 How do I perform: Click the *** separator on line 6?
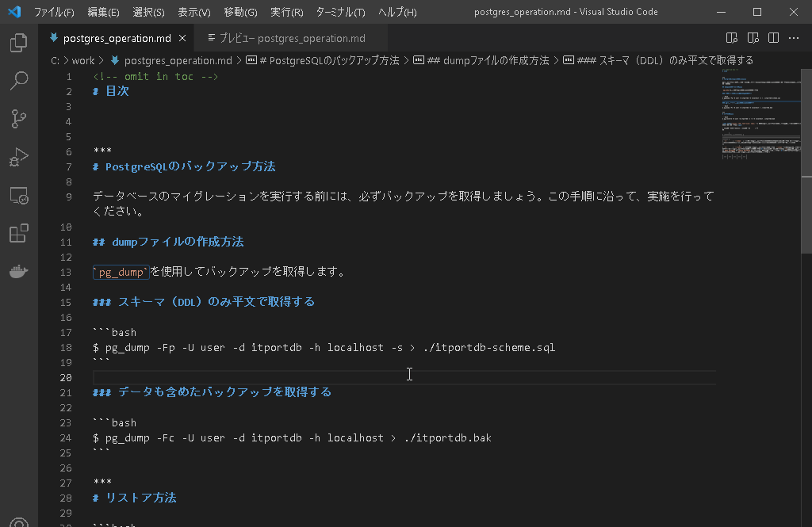click(x=102, y=151)
